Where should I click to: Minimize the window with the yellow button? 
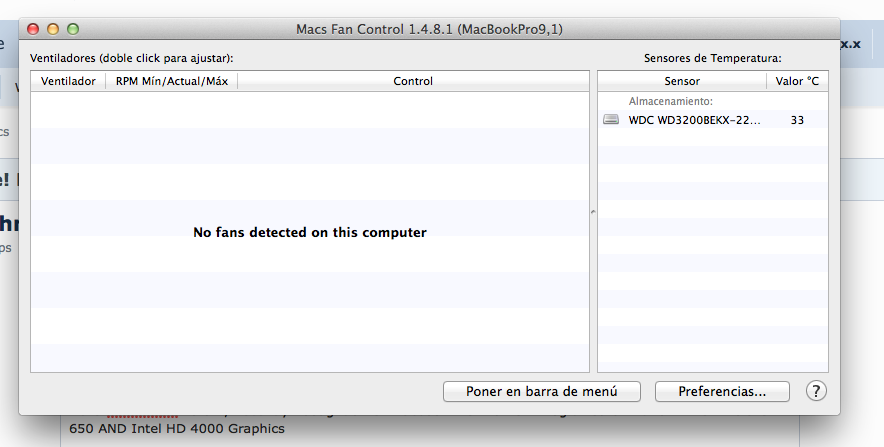pyautogui.click(x=53, y=29)
